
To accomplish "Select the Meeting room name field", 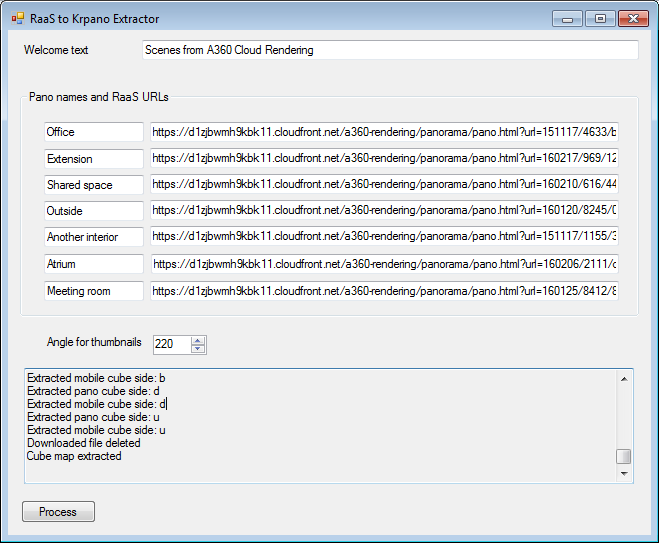I will coord(94,291).
